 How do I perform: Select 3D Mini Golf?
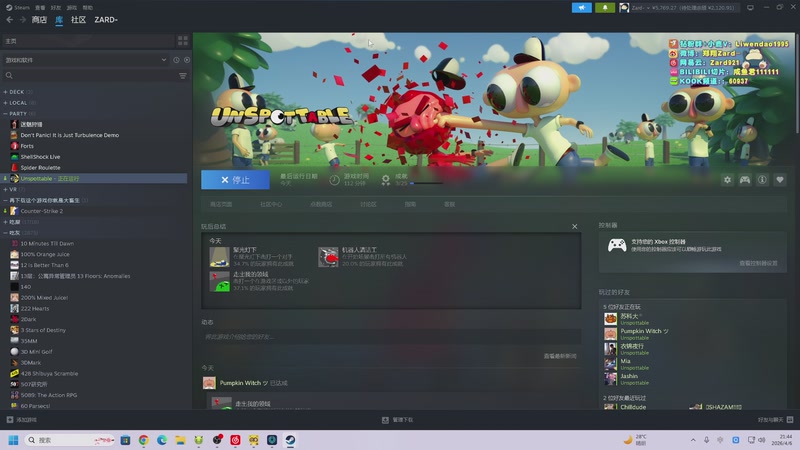point(36,352)
